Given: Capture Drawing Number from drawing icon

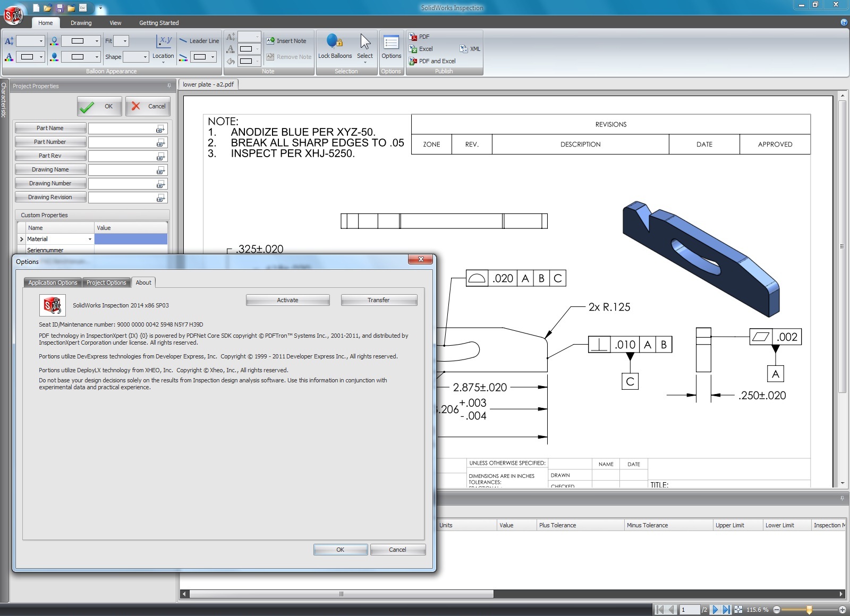Looking at the screenshot, I should tap(160, 184).
